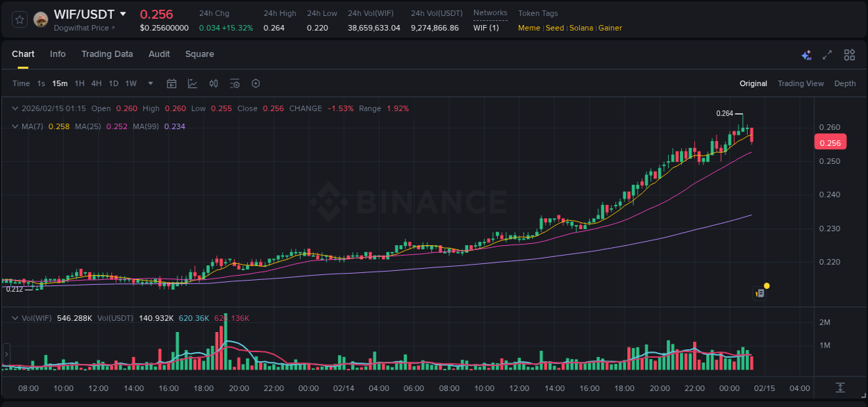Click the coin profile avatar icon
868x407 pixels.
tap(40, 18)
